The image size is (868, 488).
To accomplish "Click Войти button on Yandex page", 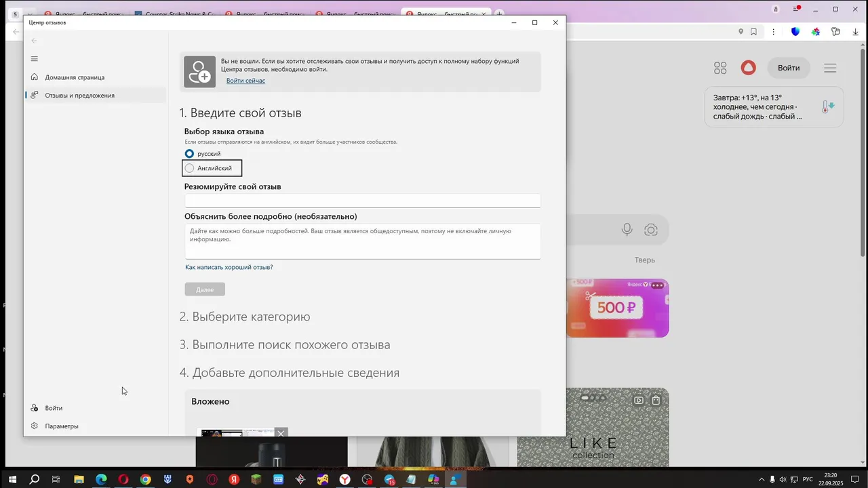I will (789, 68).
